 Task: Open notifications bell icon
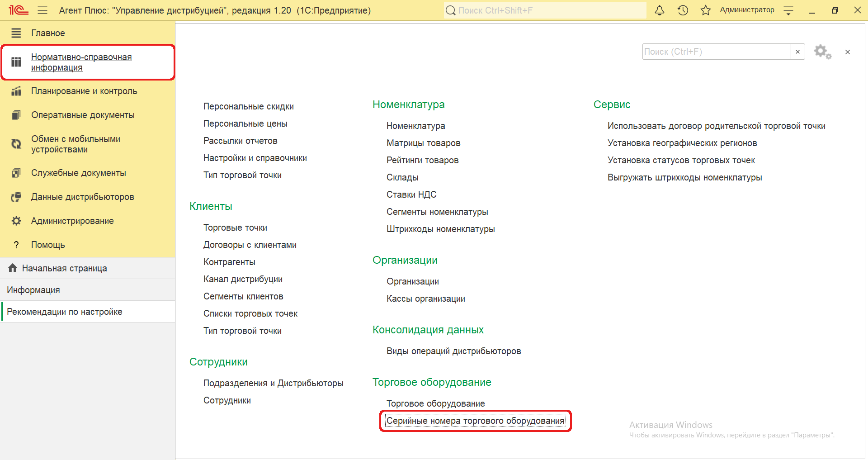(660, 10)
